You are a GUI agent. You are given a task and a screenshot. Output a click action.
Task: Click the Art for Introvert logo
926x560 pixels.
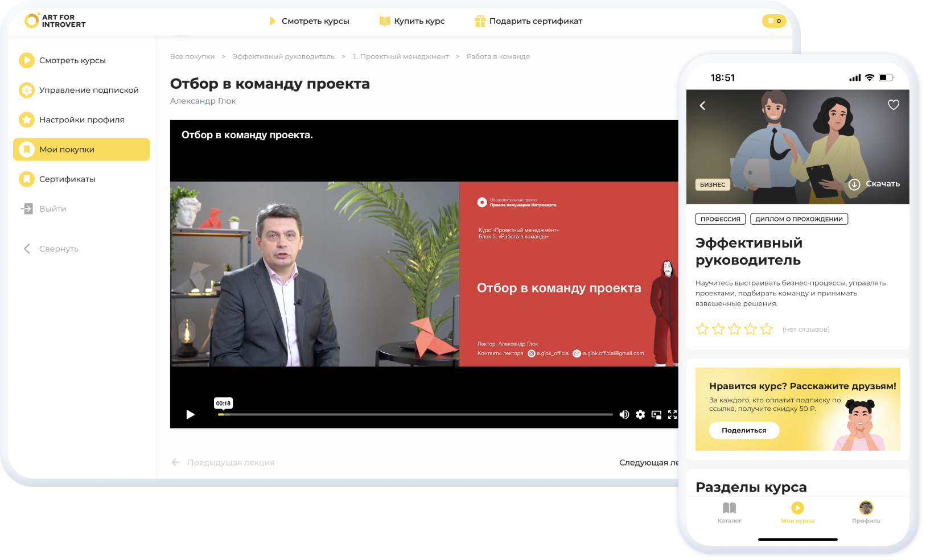[x=55, y=21]
